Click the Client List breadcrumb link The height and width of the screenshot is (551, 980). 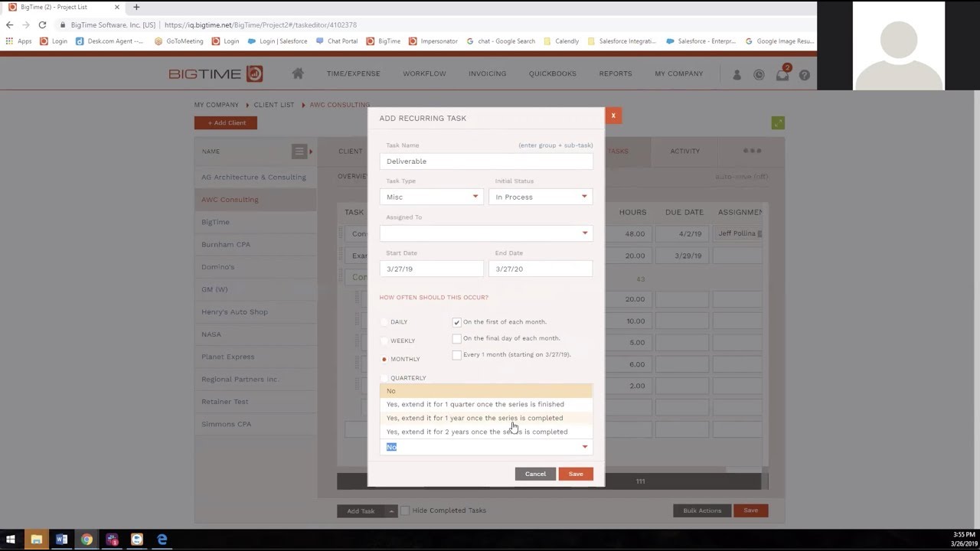coord(273,105)
